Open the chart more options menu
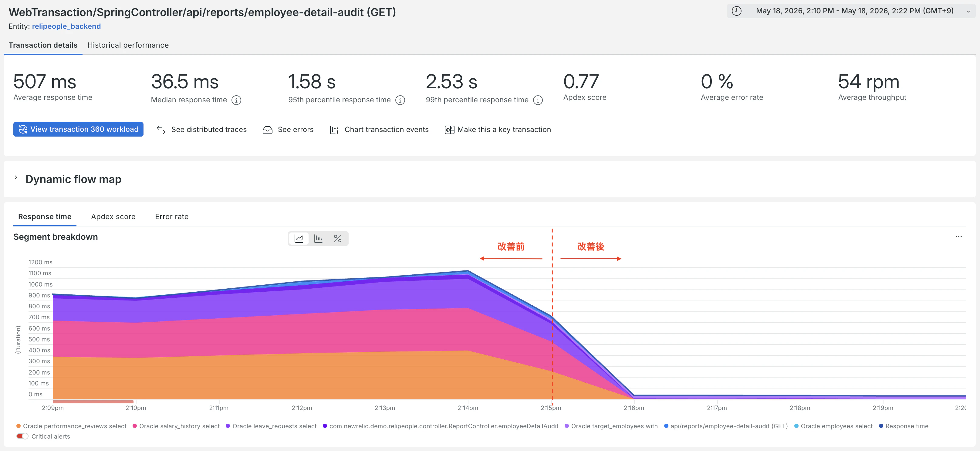Image resolution: width=980 pixels, height=451 pixels. 958,237
